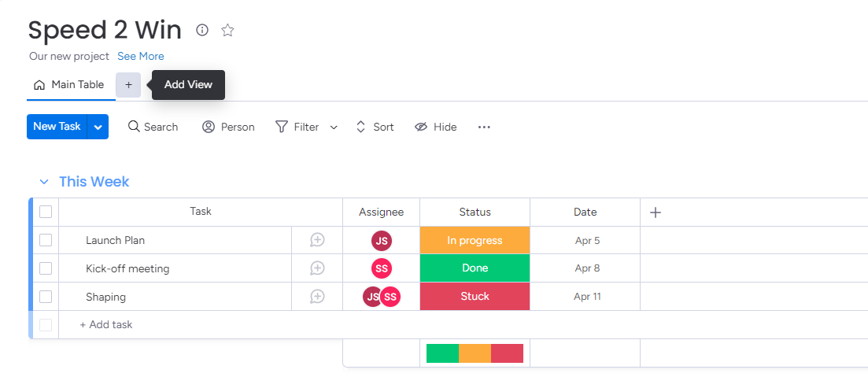
Task: Star the Speed 2 Win board
Action: click(227, 30)
